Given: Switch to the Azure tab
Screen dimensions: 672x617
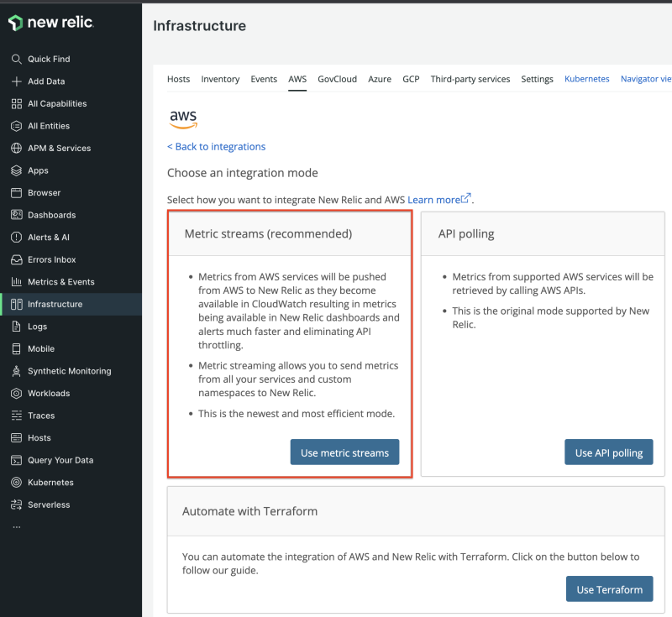Looking at the screenshot, I should pos(380,78).
